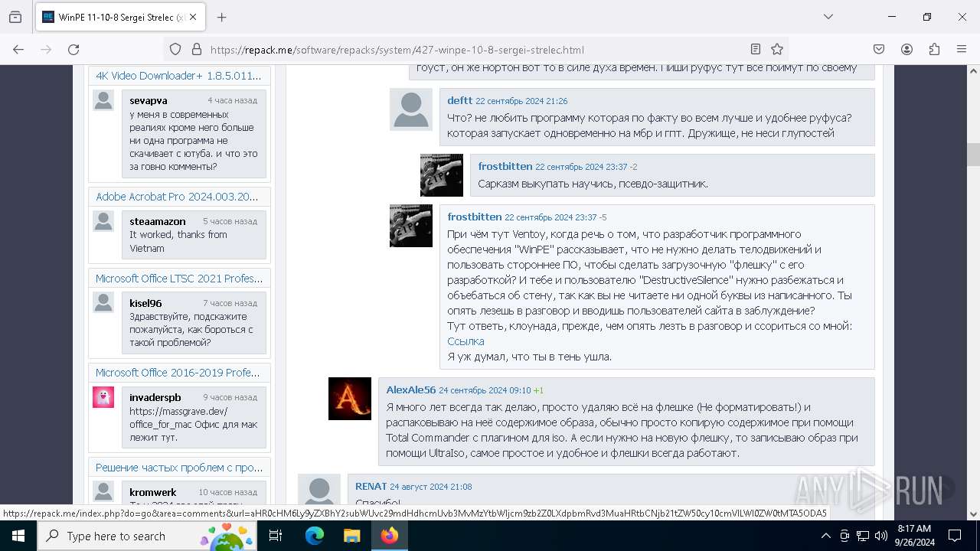Go forward one page
This screenshot has width=980, height=551.
[x=46, y=49]
